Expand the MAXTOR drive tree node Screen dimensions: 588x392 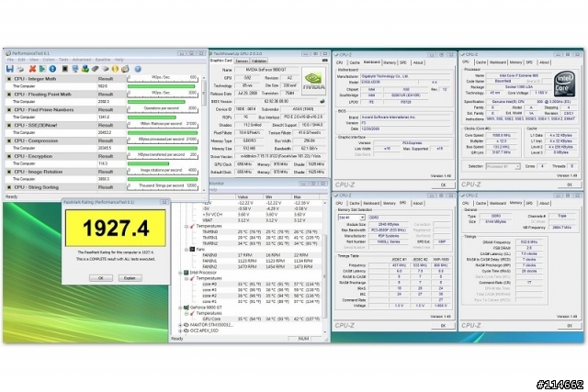[180, 325]
